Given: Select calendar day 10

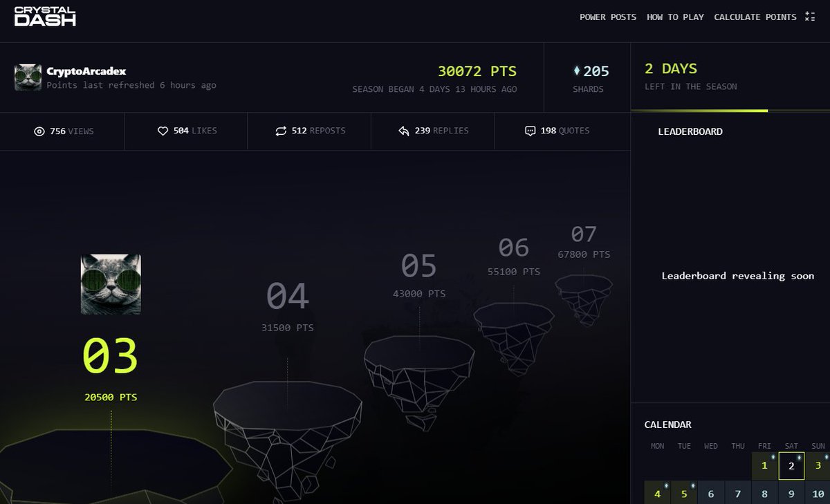Looking at the screenshot, I should tap(818, 493).
